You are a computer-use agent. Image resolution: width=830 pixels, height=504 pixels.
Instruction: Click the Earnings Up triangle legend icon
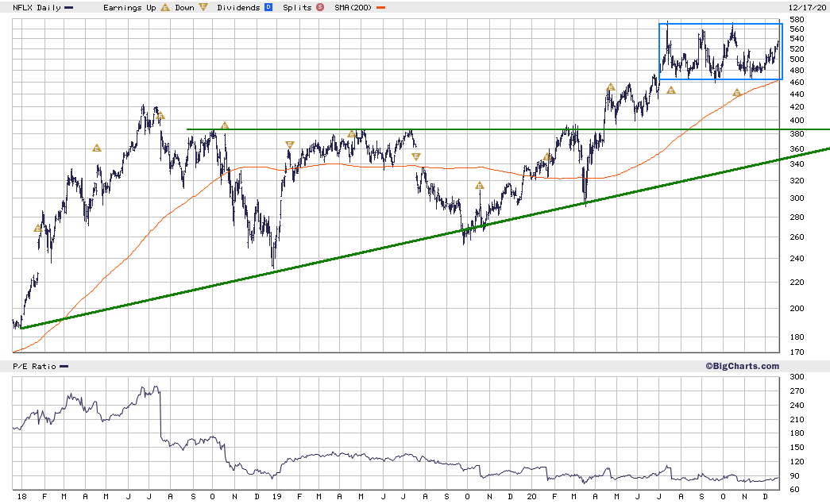coord(165,7)
